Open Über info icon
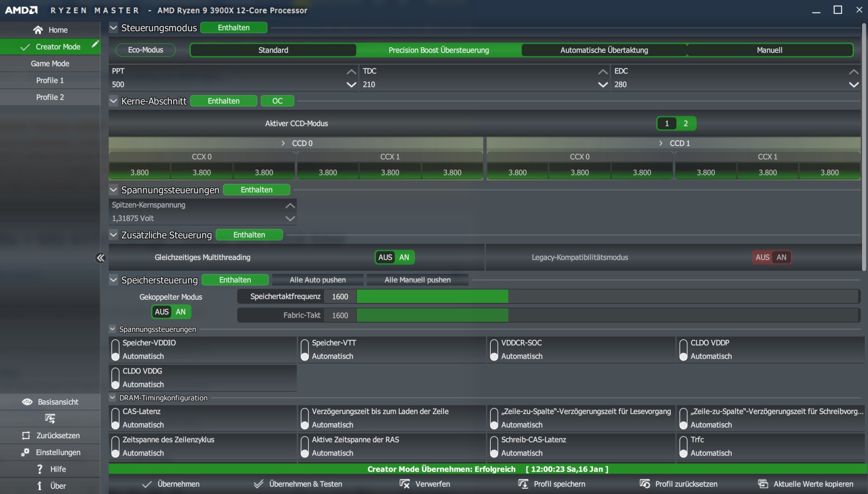Screen dimensions: 868x494 pyautogui.click(x=39, y=486)
